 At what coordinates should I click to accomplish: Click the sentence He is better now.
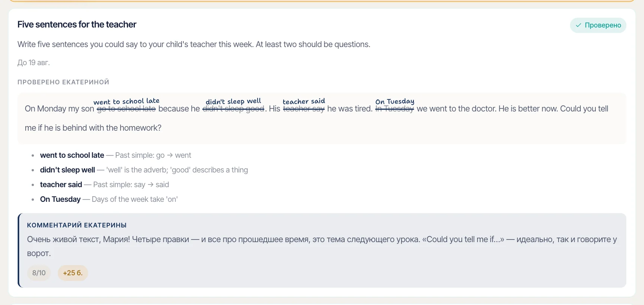pyautogui.click(x=528, y=109)
